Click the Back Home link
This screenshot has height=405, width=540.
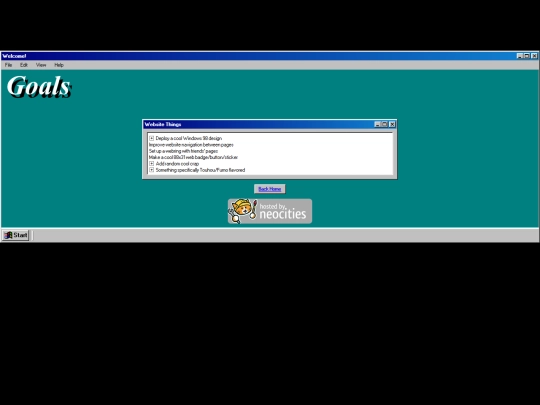(x=270, y=189)
